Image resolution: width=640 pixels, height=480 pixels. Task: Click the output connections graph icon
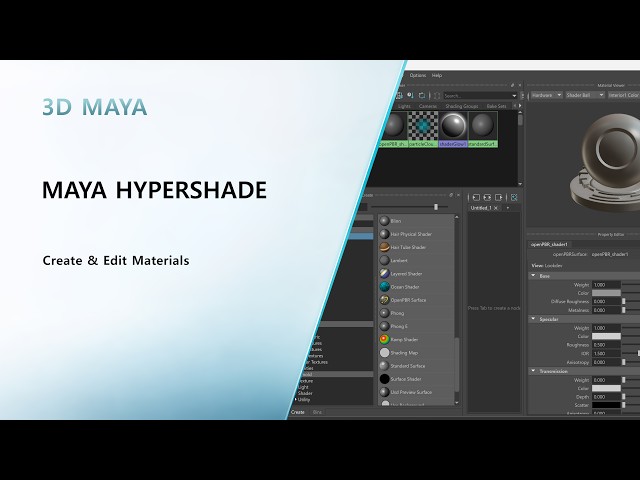tap(498, 197)
